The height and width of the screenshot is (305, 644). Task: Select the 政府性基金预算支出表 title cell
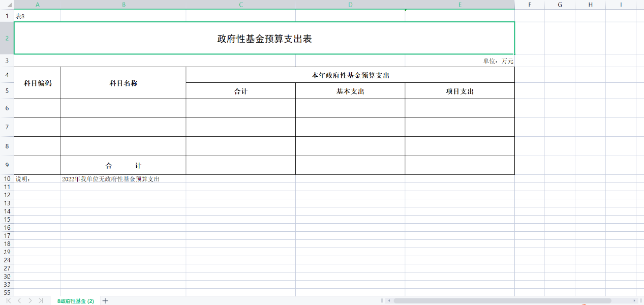[x=264, y=38]
